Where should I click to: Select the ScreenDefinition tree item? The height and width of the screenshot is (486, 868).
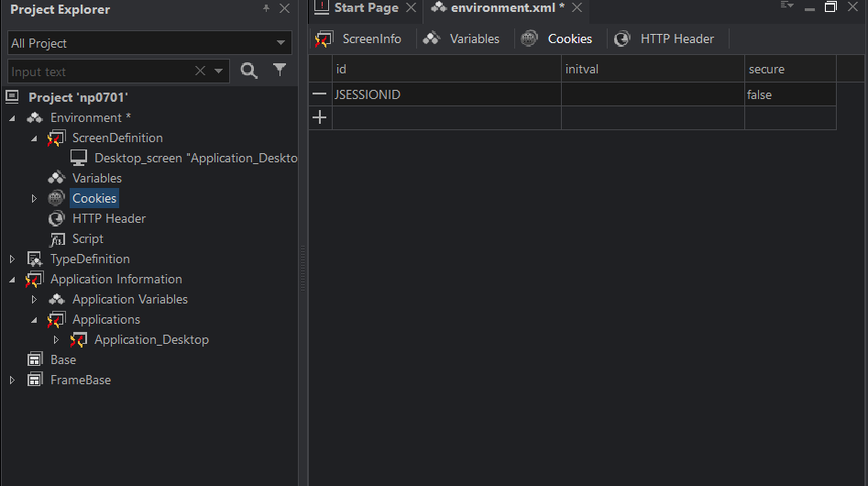coord(117,138)
